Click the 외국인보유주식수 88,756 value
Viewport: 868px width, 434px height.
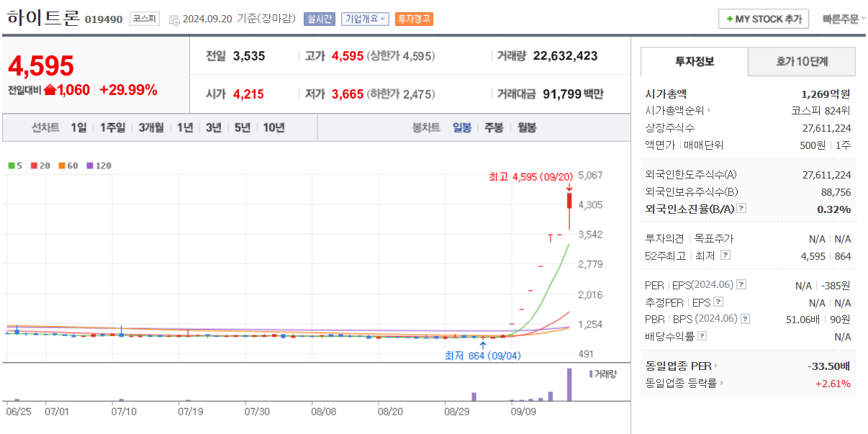click(x=836, y=191)
